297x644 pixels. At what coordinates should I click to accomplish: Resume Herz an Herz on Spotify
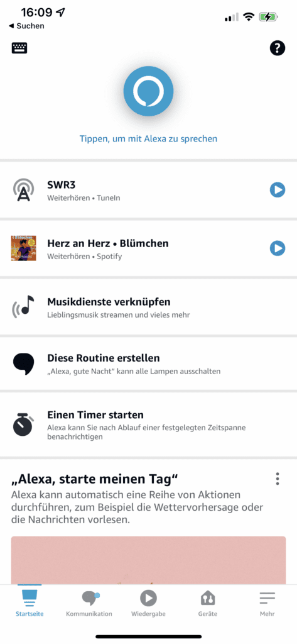pos(278,248)
